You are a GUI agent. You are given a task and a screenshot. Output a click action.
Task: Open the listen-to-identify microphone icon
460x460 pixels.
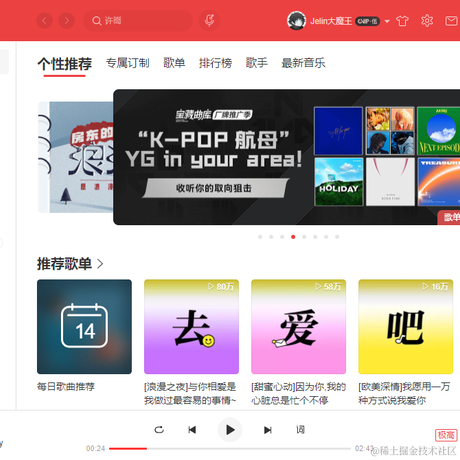click(x=209, y=21)
